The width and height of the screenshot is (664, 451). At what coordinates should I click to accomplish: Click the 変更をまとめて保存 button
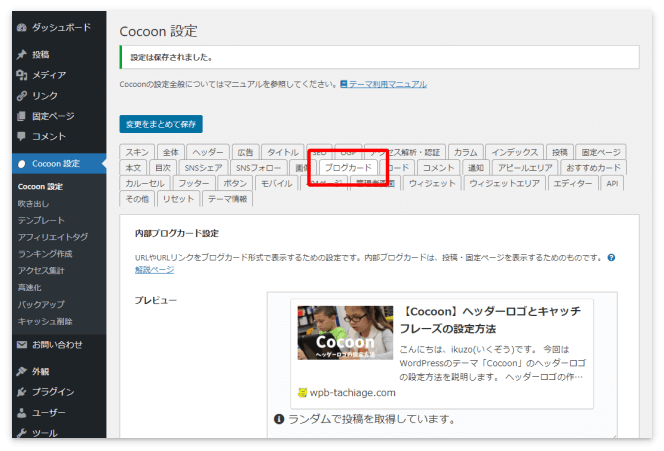click(x=161, y=124)
